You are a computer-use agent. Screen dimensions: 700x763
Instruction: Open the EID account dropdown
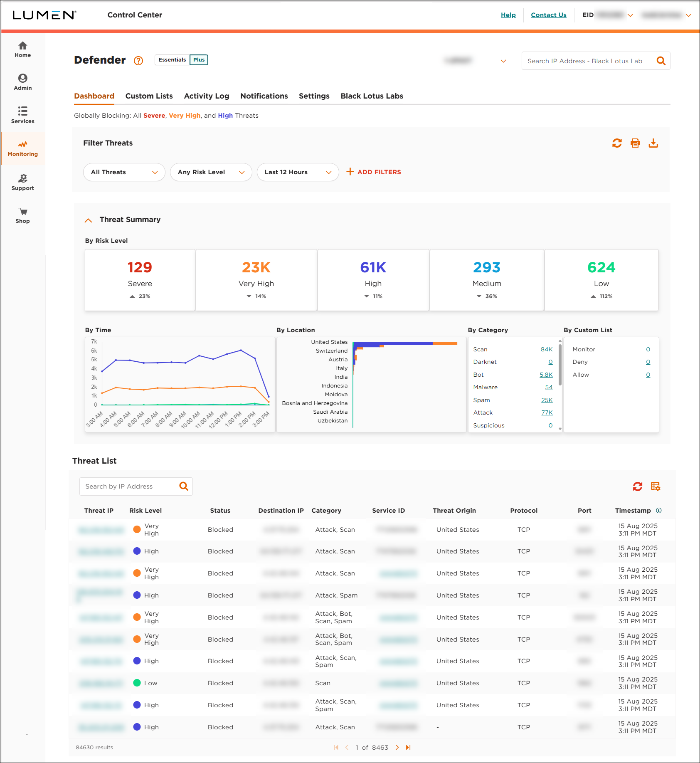[x=630, y=15]
